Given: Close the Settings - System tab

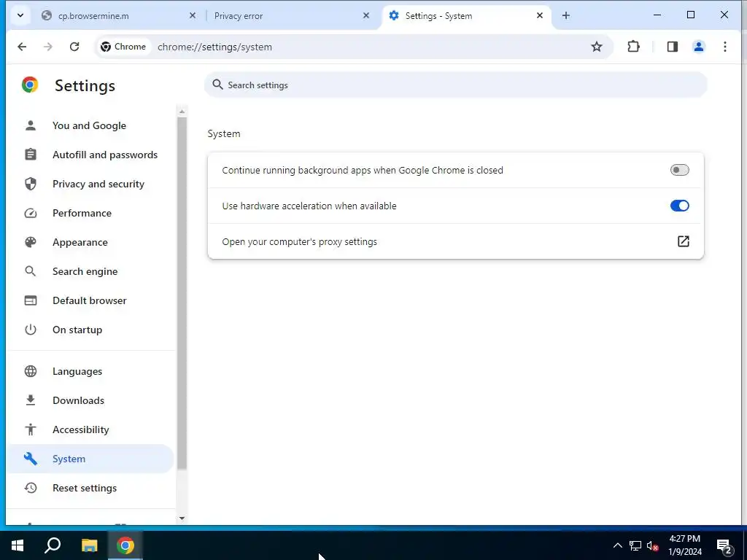Looking at the screenshot, I should (539, 16).
